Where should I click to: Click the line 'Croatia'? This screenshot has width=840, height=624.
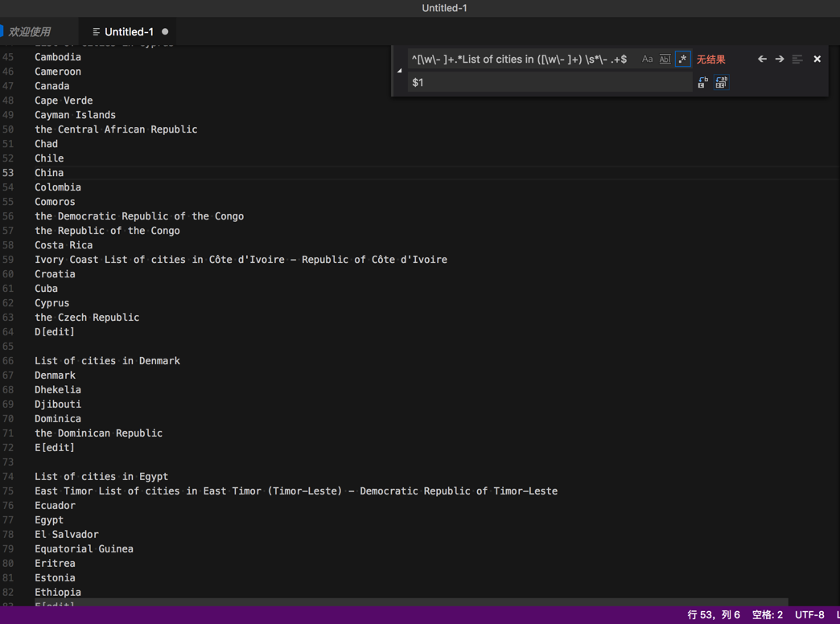coord(56,273)
